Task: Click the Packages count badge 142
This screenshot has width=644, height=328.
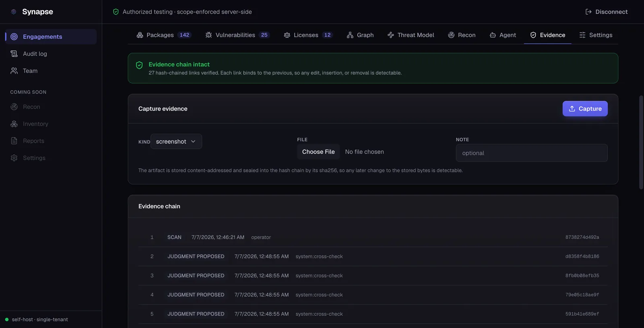Action: (x=184, y=35)
